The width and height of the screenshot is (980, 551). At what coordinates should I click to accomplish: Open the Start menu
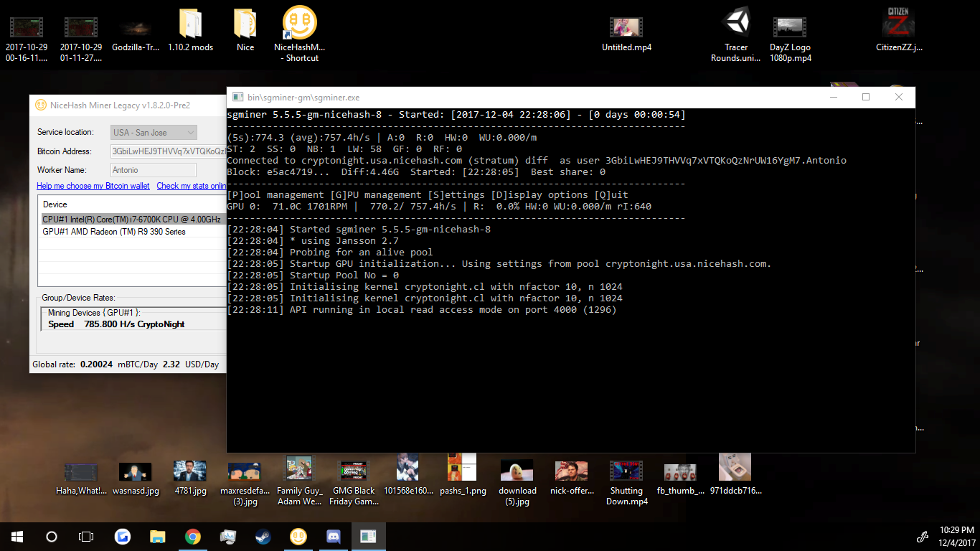point(16,536)
